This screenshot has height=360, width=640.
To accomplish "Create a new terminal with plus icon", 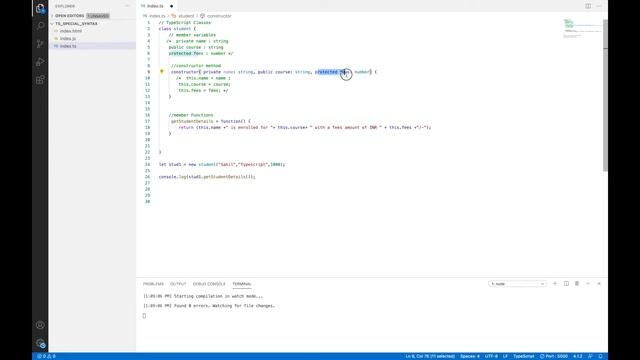I will pyautogui.click(x=555, y=284).
